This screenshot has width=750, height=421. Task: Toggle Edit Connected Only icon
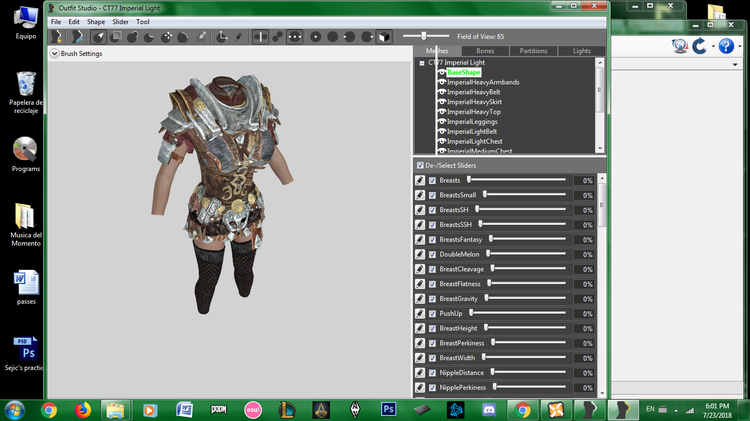(277, 37)
